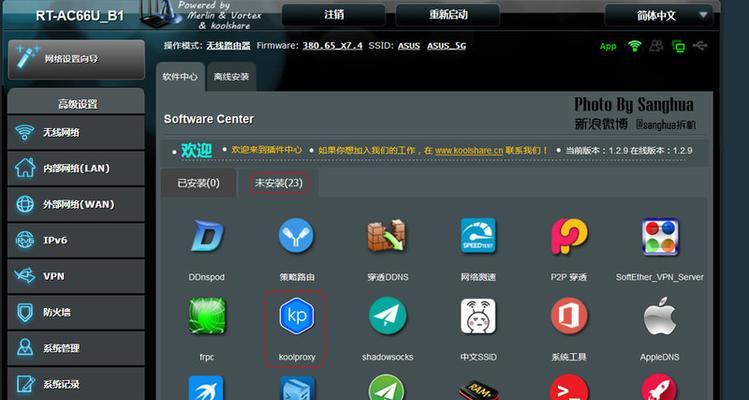Switch to the 离线安装 tab
The image size is (749, 400).
[x=231, y=76]
